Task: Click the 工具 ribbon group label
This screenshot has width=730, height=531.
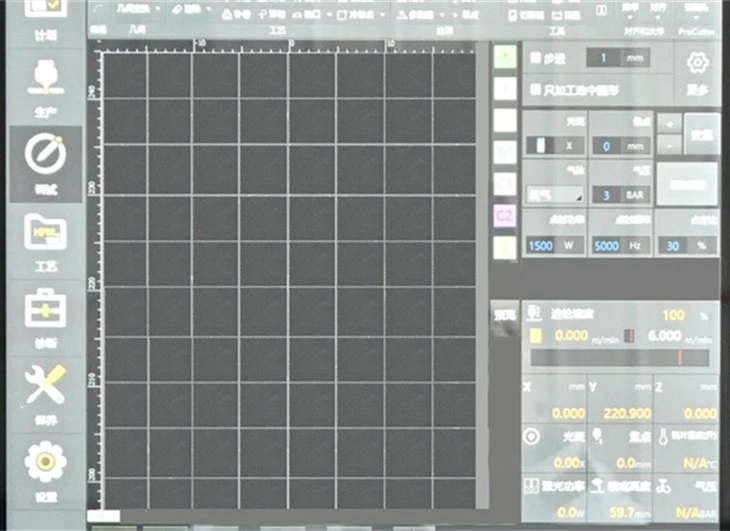Action: tap(557, 31)
